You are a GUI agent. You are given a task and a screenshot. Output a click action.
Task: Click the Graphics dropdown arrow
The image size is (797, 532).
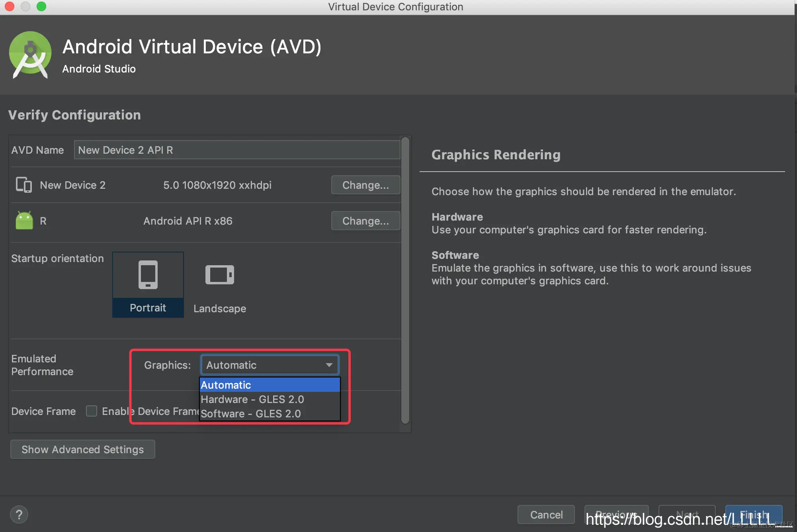pos(329,365)
